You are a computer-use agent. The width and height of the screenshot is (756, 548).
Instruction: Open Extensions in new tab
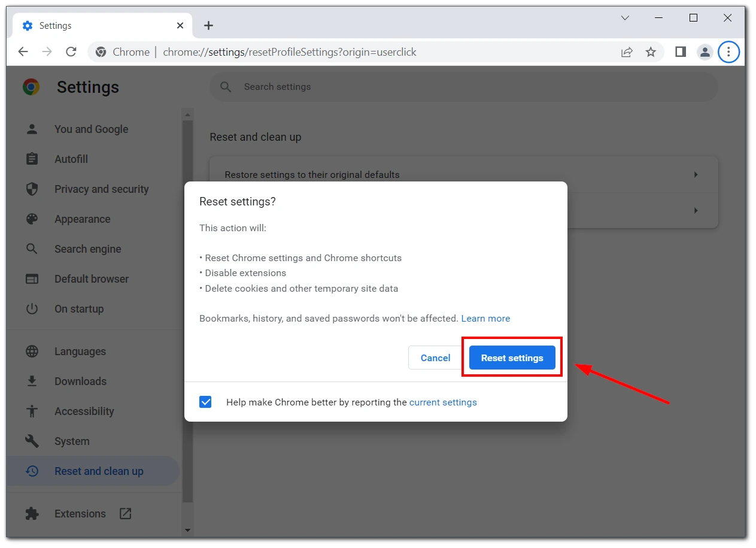pyautogui.click(x=80, y=514)
